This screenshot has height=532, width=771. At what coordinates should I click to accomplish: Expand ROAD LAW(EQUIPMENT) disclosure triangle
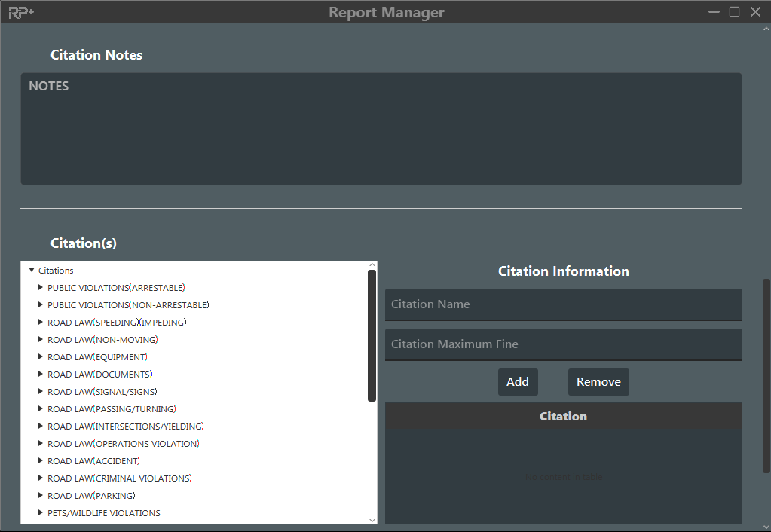pyautogui.click(x=41, y=357)
